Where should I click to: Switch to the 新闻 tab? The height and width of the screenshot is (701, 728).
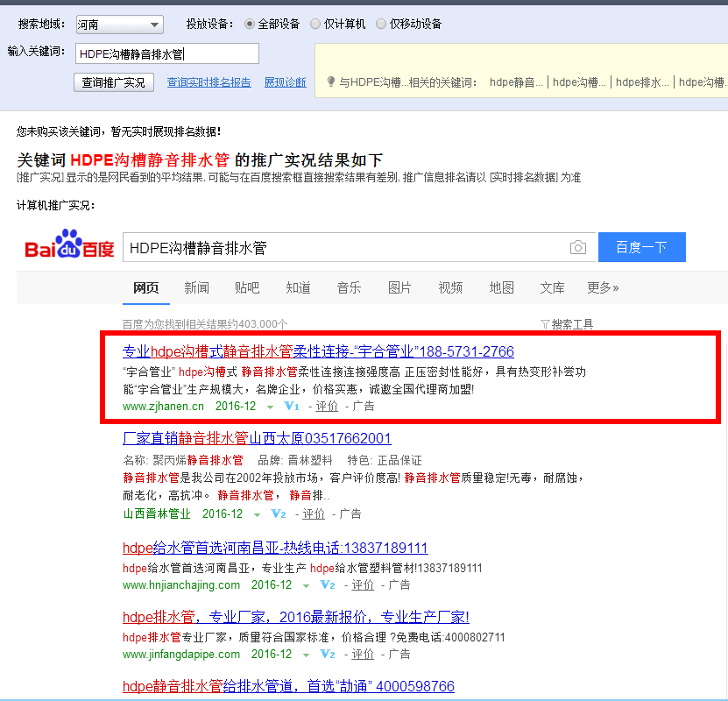pyautogui.click(x=196, y=287)
